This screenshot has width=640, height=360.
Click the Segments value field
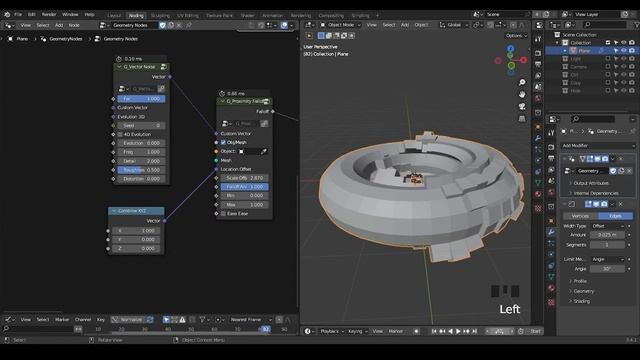[607, 245]
